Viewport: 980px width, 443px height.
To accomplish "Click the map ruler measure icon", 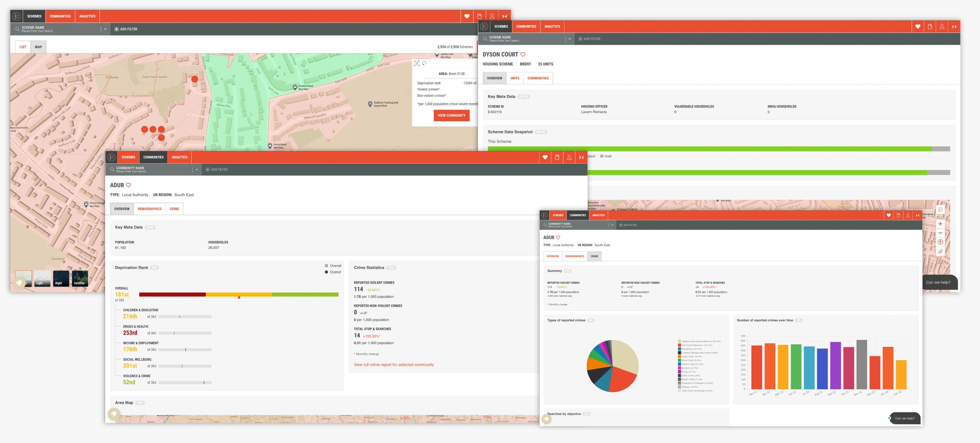I will click(x=940, y=252).
